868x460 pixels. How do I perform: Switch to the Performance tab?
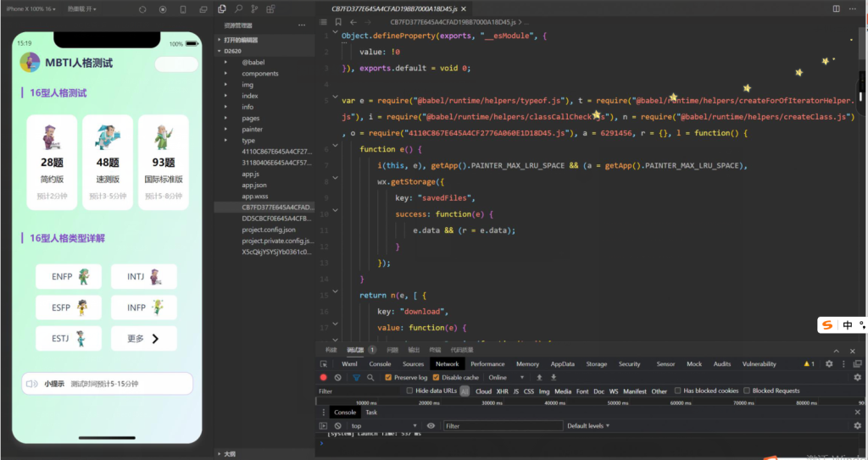[487, 363]
